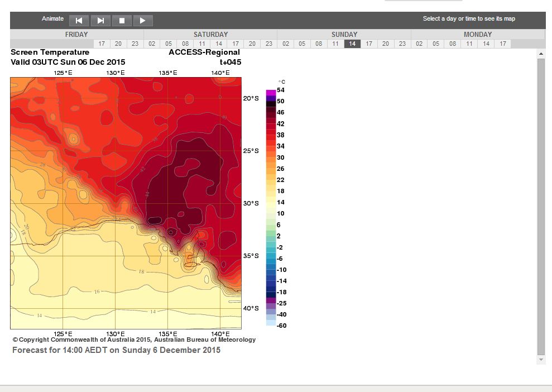Select the SATURDAY day header
The height and width of the screenshot is (392, 552).
(x=210, y=35)
